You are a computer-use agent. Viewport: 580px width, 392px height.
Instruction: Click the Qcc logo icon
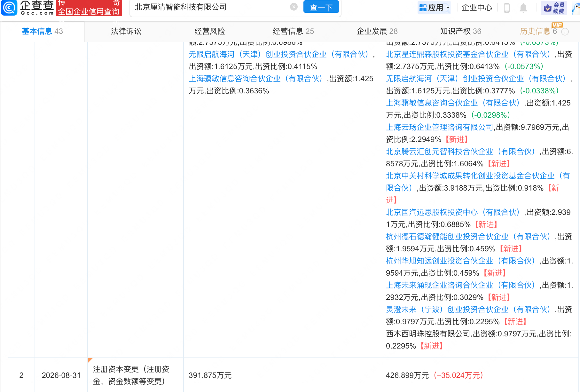coord(9,8)
